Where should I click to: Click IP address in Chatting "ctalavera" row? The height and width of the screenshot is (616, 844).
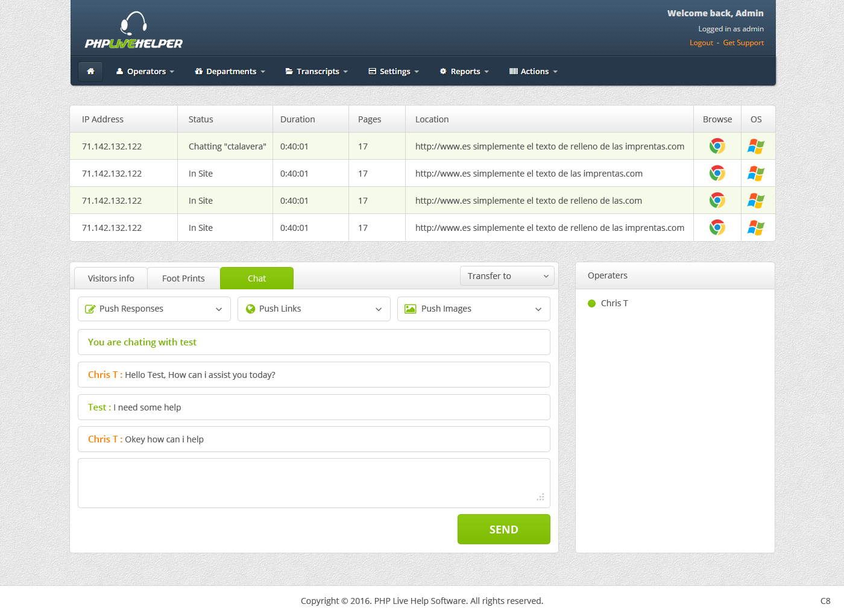(x=112, y=146)
